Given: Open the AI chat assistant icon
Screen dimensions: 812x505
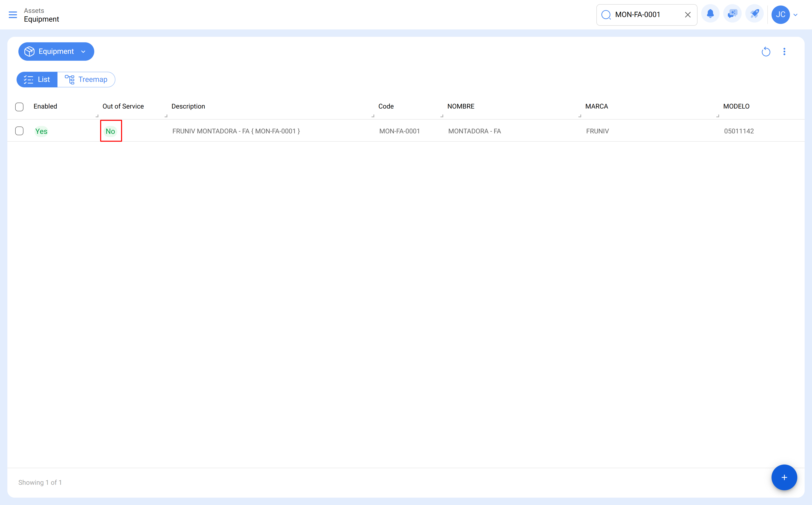Looking at the screenshot, I should click(x=732, y=14).
